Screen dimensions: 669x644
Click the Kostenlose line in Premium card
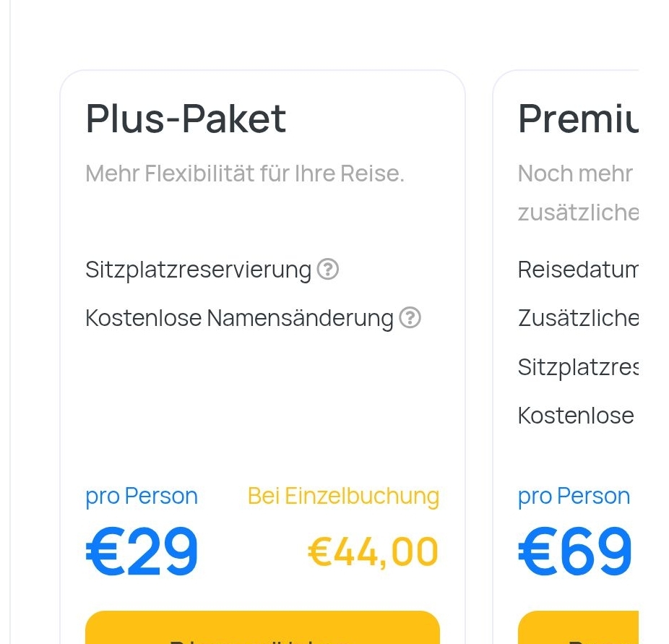point(576,416)
